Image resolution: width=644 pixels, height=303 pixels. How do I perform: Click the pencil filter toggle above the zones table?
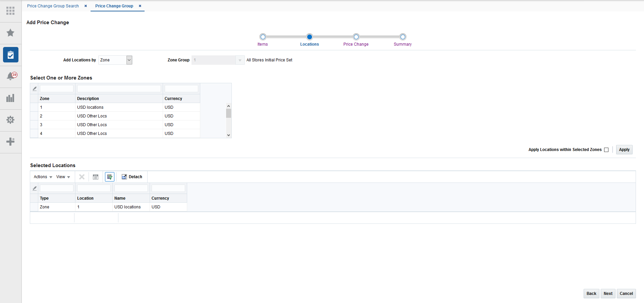(34, 89)
